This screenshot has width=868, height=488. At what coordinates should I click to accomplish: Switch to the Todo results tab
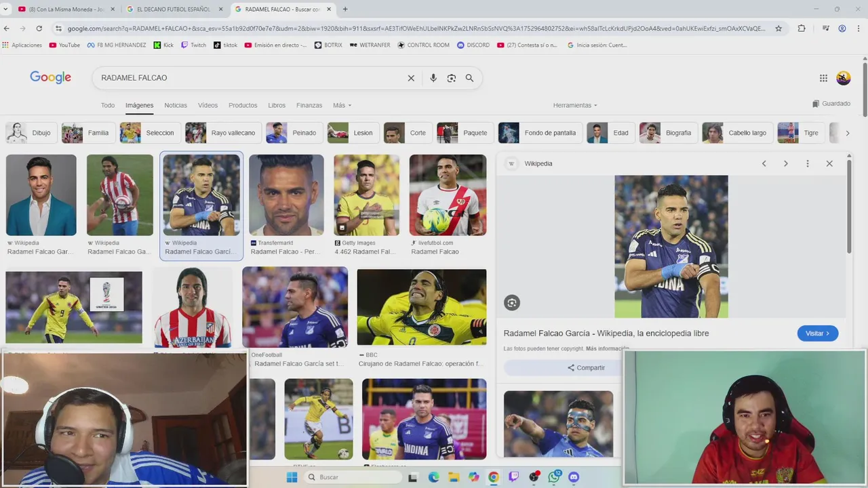tap(108, 105)
